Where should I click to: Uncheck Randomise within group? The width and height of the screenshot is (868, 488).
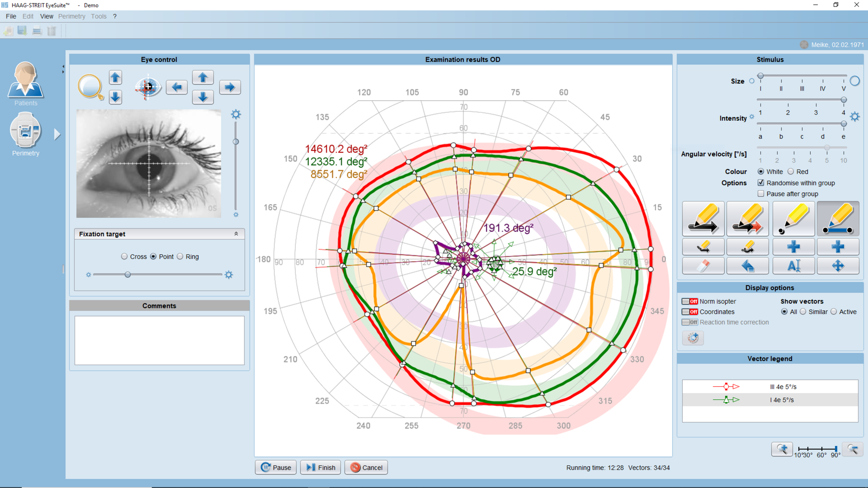[x=761, y=183]
